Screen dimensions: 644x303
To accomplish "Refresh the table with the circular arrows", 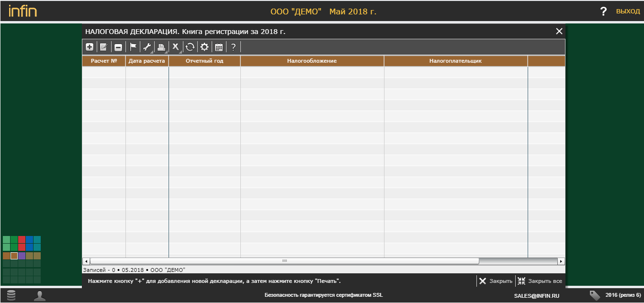I will pyautogui.click(x=190, y=47).
